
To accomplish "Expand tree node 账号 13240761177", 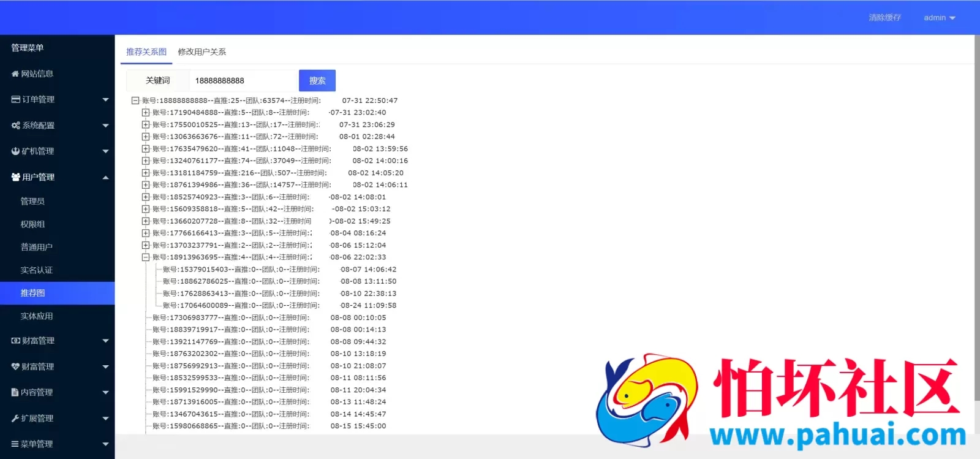I will click(146, 161).
